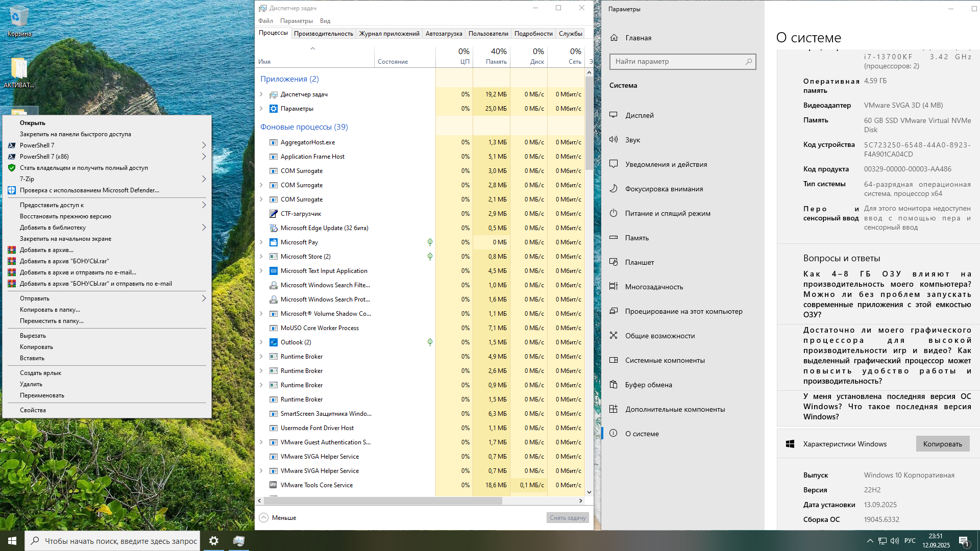Expand the Microsoft Store (2) row

coord(261,256)
